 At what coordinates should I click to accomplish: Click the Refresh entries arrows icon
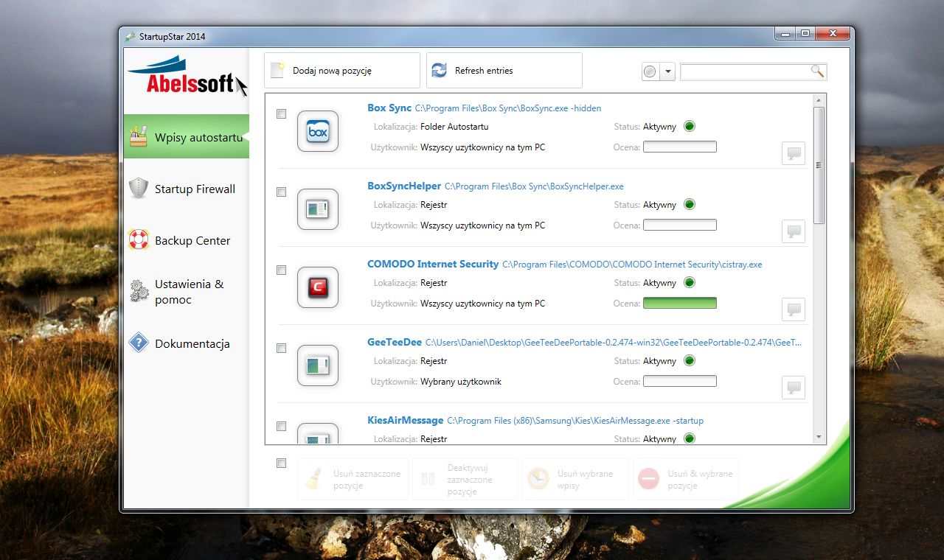(439, 71)
